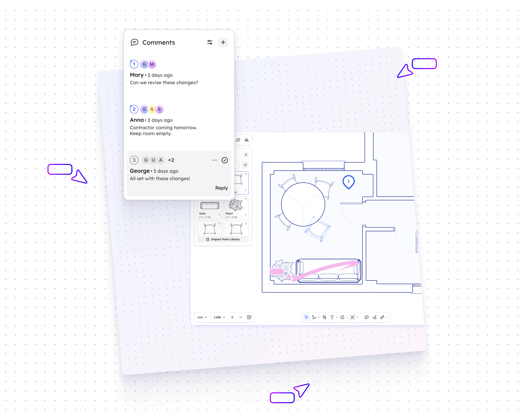Select the ruler measure tool
The width and height of the screenshot is (521, 420).
click(382, 317)
